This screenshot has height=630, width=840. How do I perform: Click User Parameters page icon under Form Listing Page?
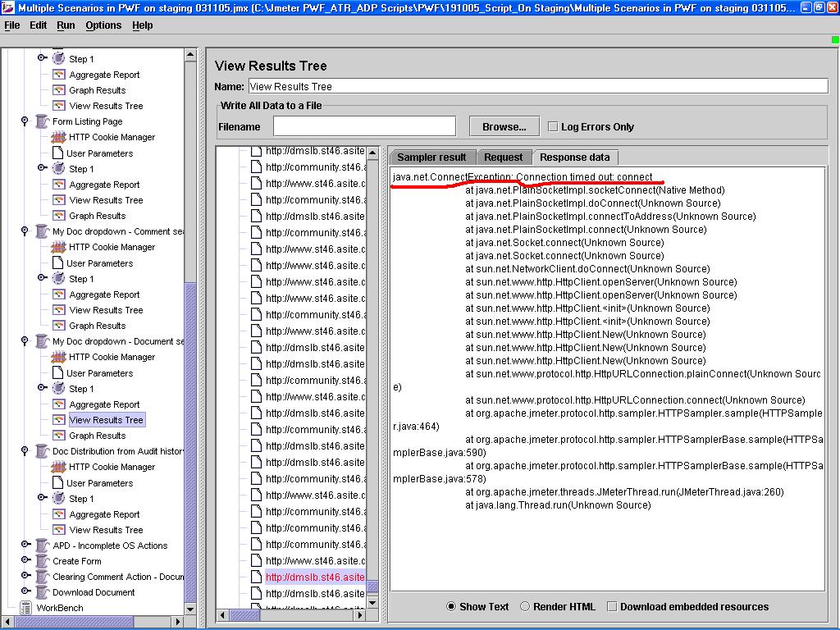[58, 153]
